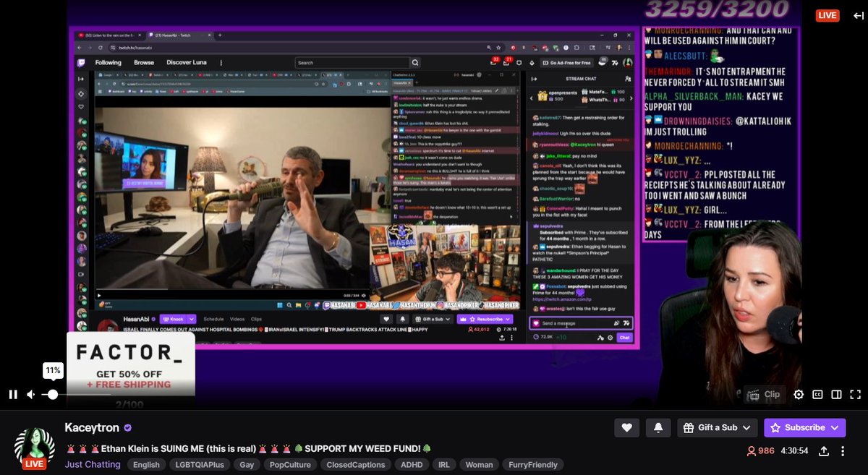Select the IRL tag
This screenshot has width=868, height=475.
[x=444, y=465]
